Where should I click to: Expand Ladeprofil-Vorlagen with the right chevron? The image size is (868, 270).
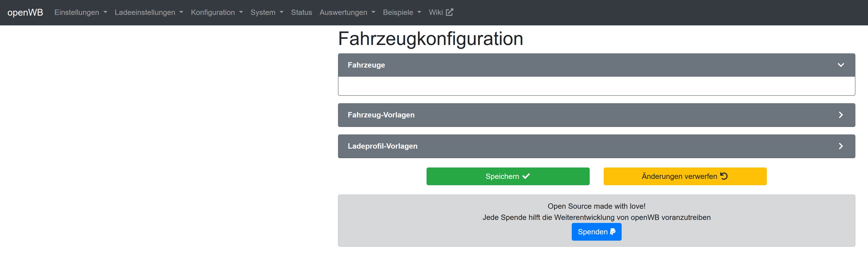(x=841, y=146)
